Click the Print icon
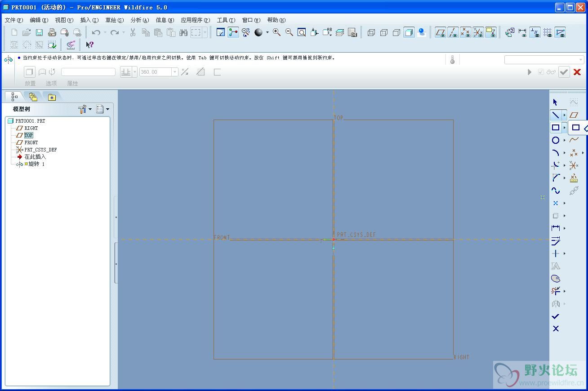The height and width of the screenshot is (391, 588). 52,32
